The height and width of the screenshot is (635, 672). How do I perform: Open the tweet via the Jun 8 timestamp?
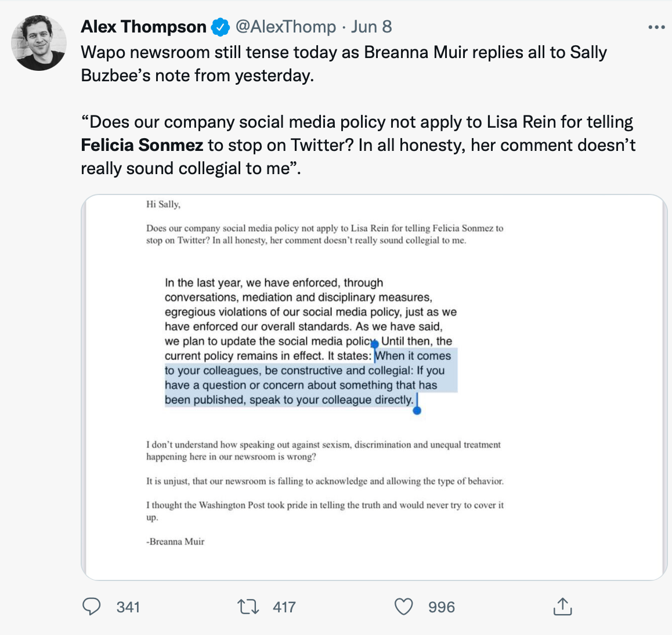click(x=371, y=27)
